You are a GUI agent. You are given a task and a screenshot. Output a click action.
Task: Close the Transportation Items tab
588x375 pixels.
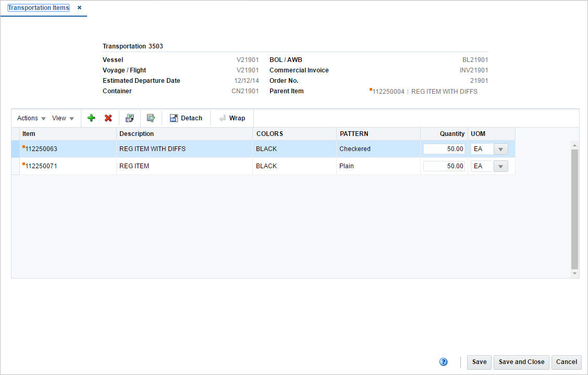(80, 7)
